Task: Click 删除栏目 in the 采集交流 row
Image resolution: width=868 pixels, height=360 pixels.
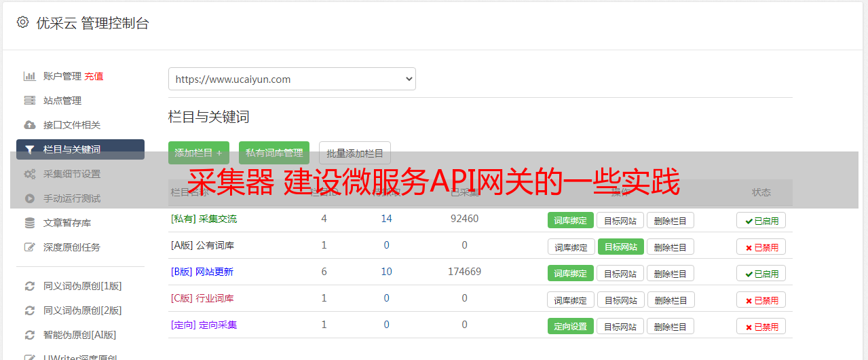Action: [671, 220]
